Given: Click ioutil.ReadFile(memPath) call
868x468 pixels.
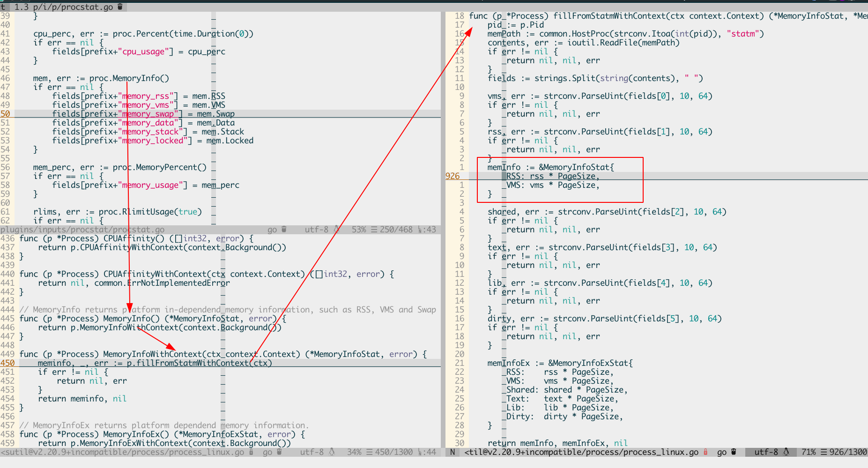Looking at the screenshot, I should (x=623, y=43).
